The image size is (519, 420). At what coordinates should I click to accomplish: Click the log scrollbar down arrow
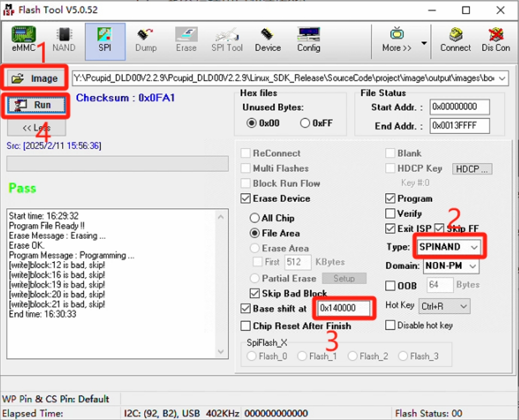click(221, 351)
